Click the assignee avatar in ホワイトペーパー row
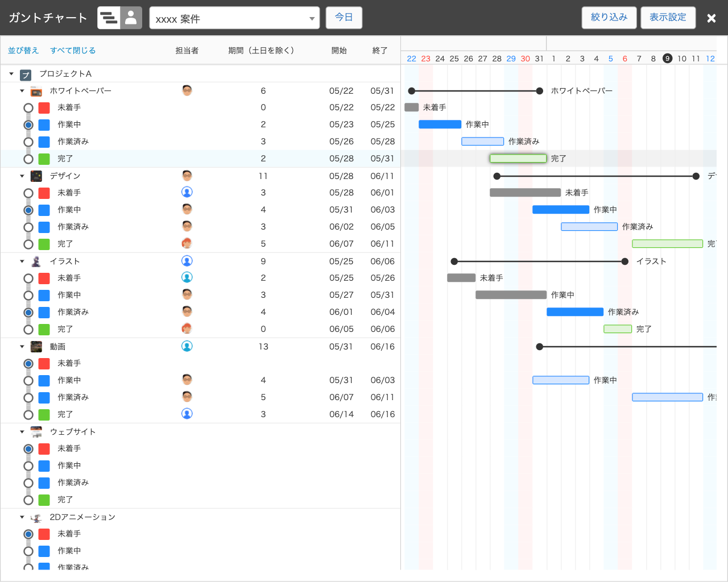The image size is (728, 582). pos(187,90)
